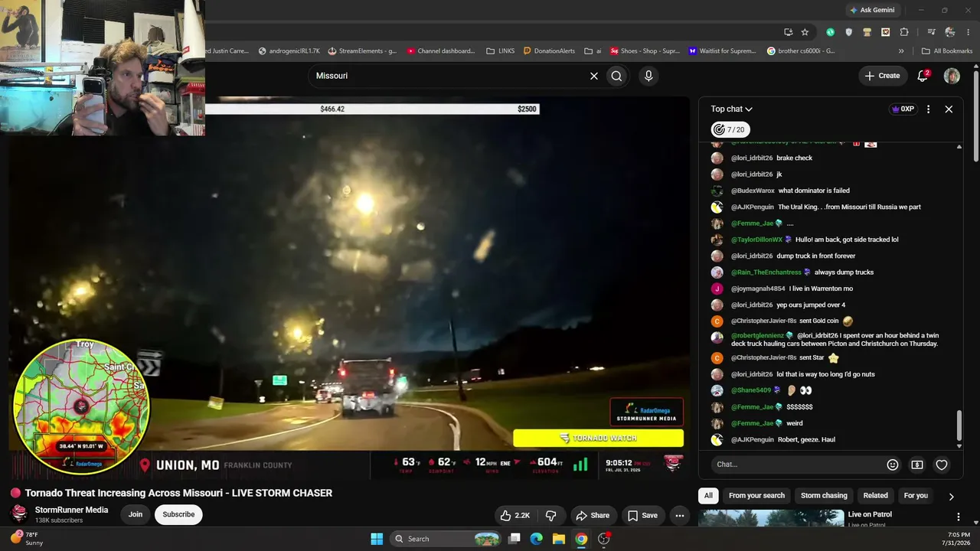Send a heart reaction in chat
The width and height of the screenshot is (980, 551).
tap(942, 465)
